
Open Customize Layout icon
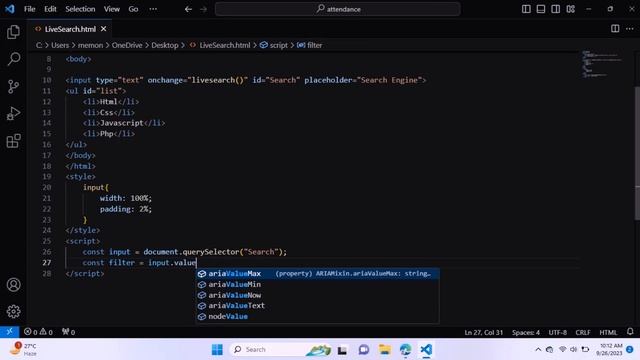(571, 9)
